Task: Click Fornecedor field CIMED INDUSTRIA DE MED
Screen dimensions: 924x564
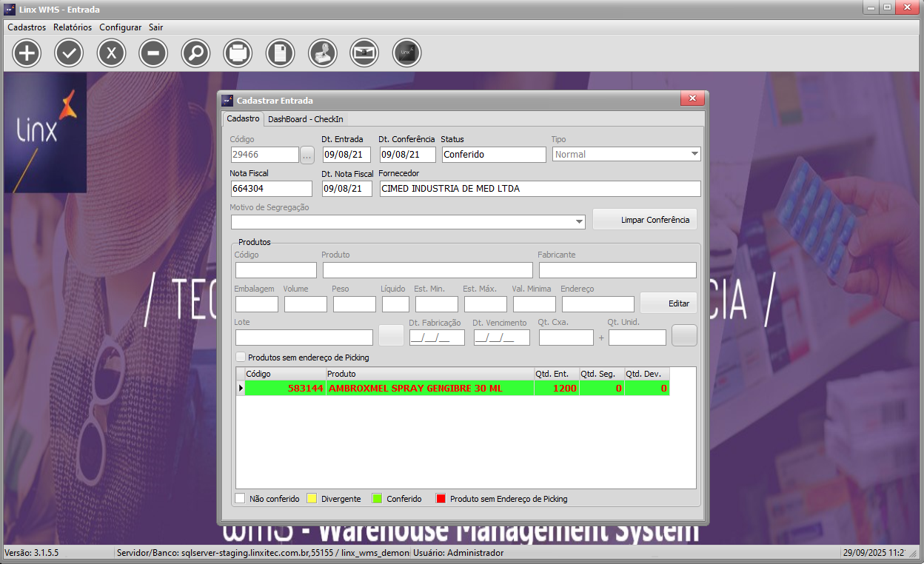Action: click(540, 189)
